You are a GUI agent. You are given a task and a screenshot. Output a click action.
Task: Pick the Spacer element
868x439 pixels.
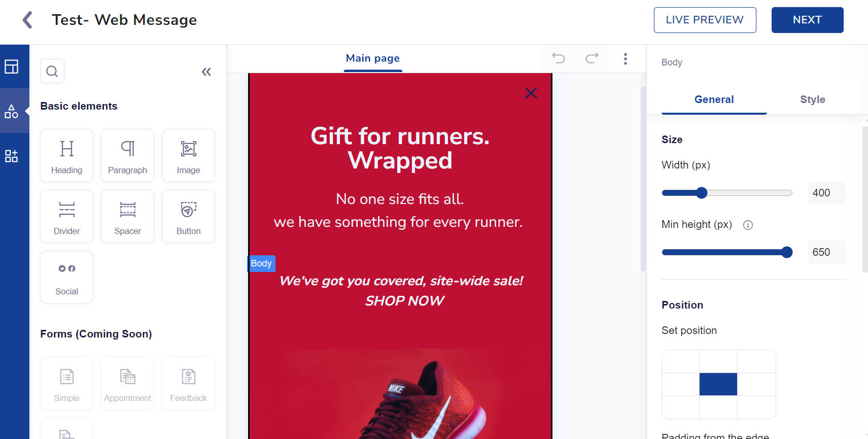point(127,216)
